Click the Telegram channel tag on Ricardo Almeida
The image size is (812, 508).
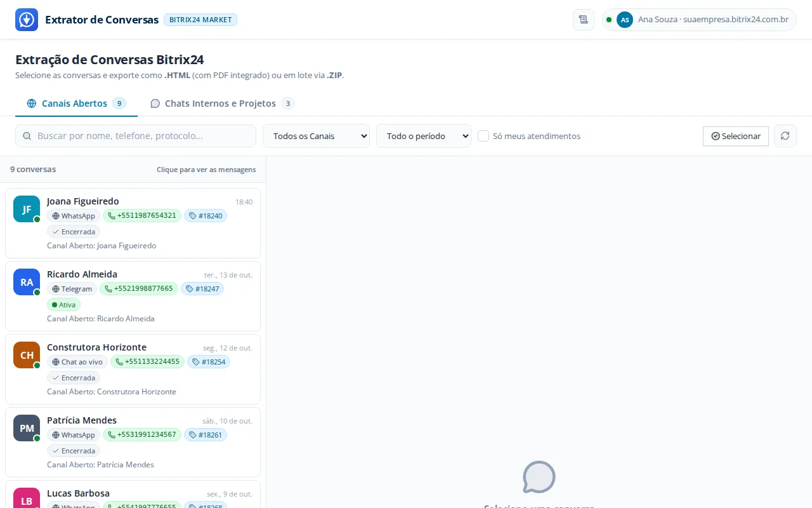pyautogui.click(x=72, y=289)
